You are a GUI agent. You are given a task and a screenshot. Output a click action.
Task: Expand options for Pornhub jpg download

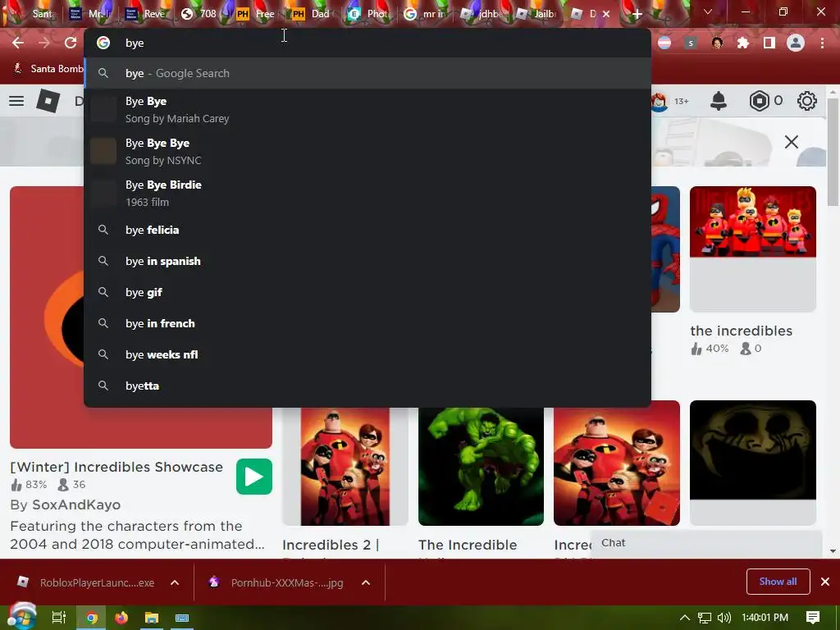(366, 582)
